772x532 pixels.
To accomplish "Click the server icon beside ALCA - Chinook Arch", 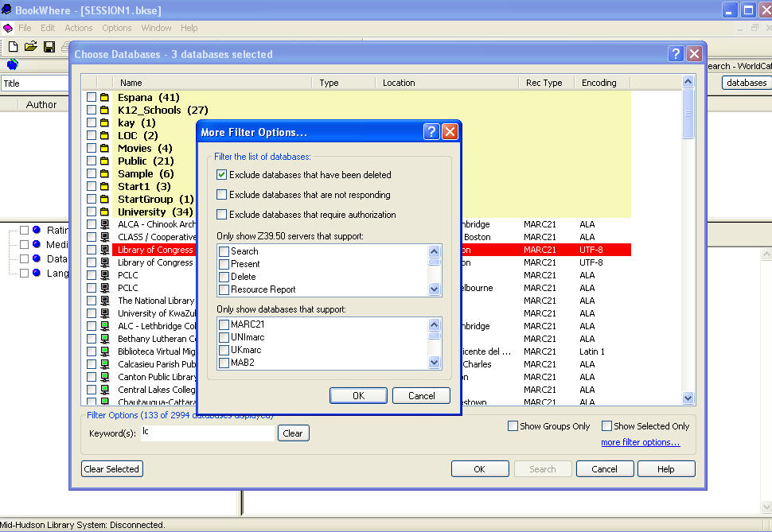I will [105, 224].
